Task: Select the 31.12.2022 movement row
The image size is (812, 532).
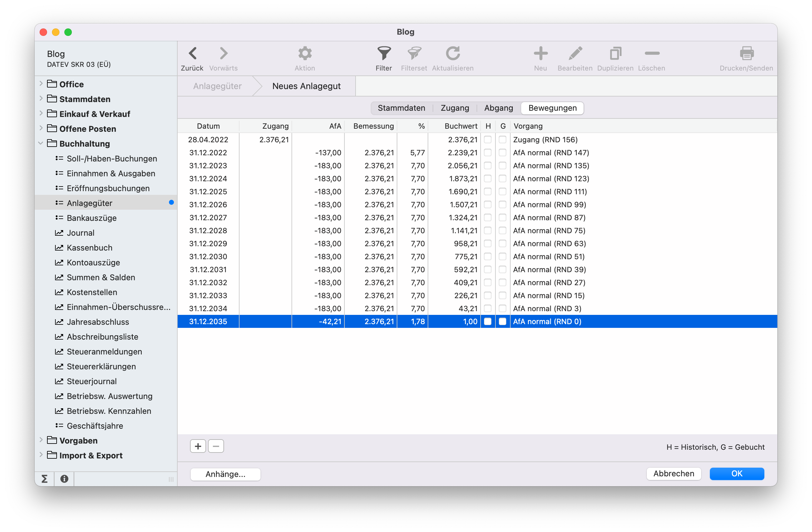Action: point(477,152)
